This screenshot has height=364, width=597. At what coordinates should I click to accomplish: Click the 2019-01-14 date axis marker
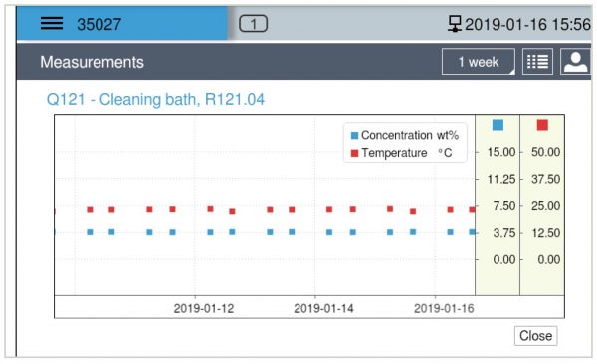click(323, 308)
